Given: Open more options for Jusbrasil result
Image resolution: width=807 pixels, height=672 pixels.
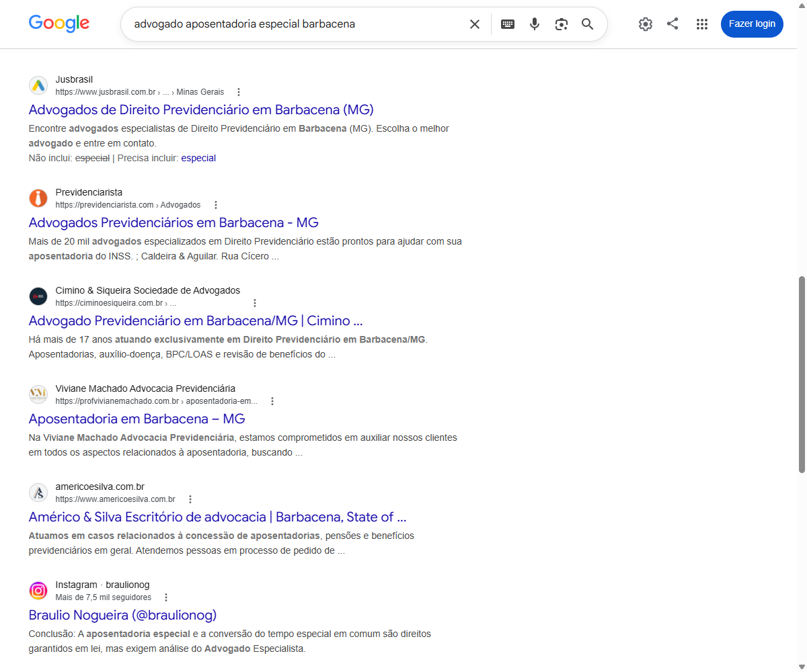Looking at the screenshot, I should [x=239, y=92].
